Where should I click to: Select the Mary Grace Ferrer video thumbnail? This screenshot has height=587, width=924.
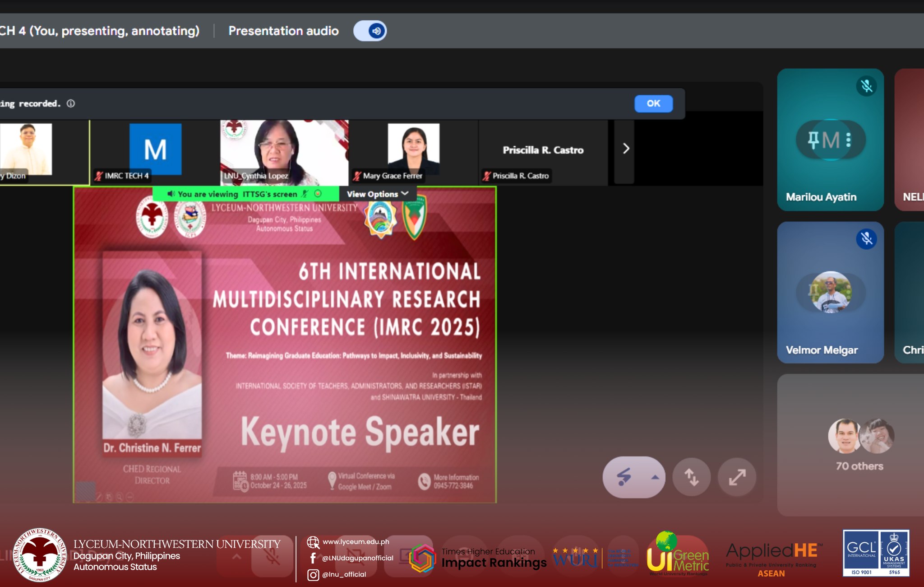[413, 150]
